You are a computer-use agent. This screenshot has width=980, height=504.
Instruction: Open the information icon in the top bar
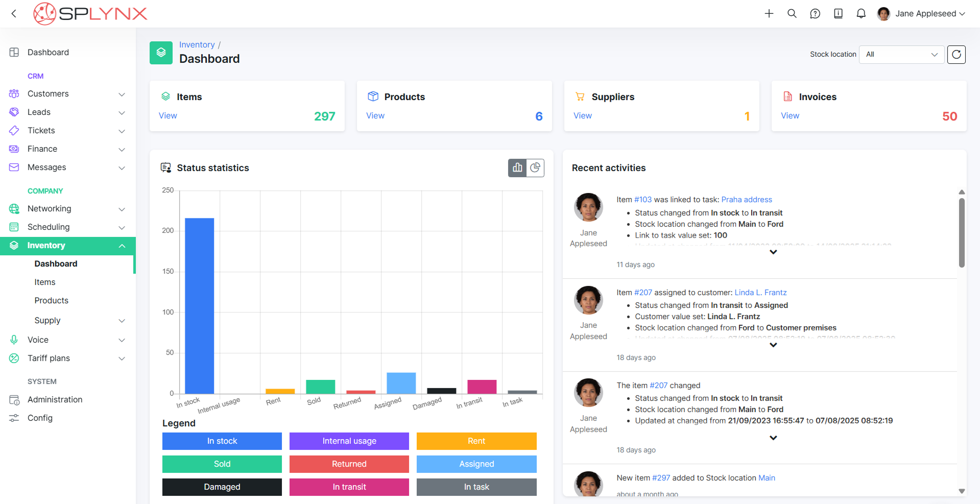pyautogui.click(x=838, y=13)
